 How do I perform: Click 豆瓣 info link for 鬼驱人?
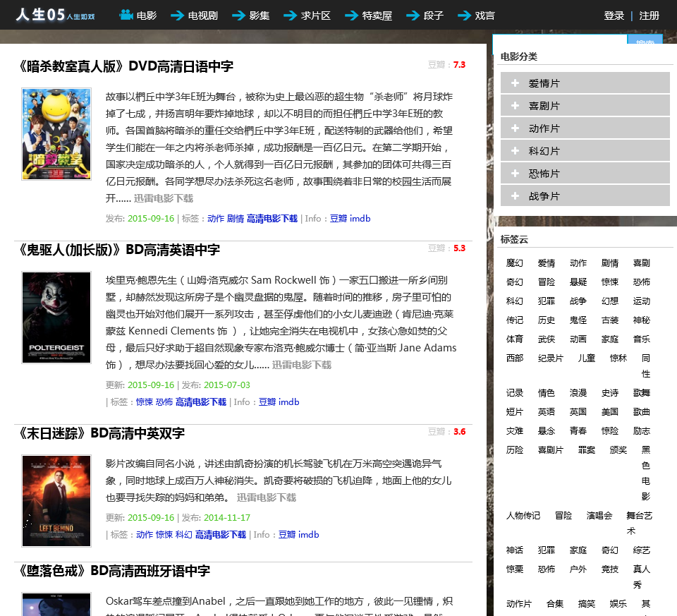point(267,402)
